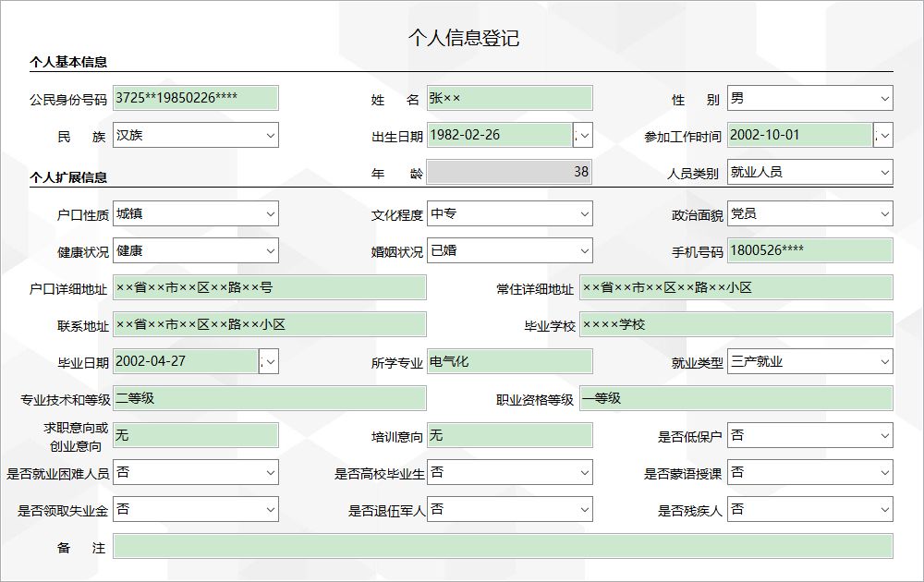The image size is (924, 582).
Task: Click the 户口详细地址 input field
Action: click(269, 287)
